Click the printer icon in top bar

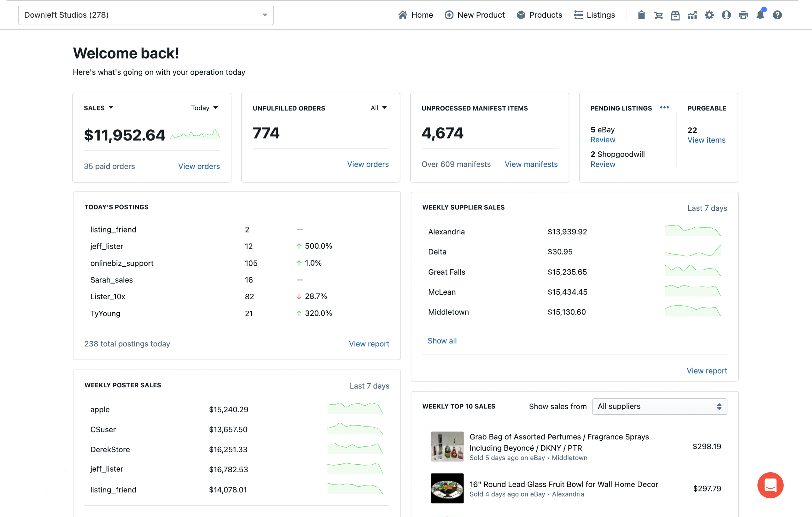pyautogui.click(x=743, y=15)
